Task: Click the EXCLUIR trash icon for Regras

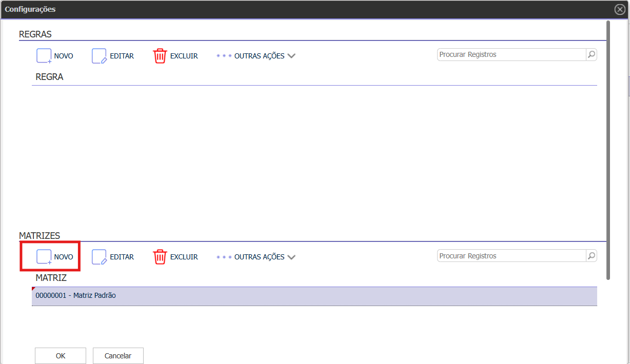Action: [160, 56]
